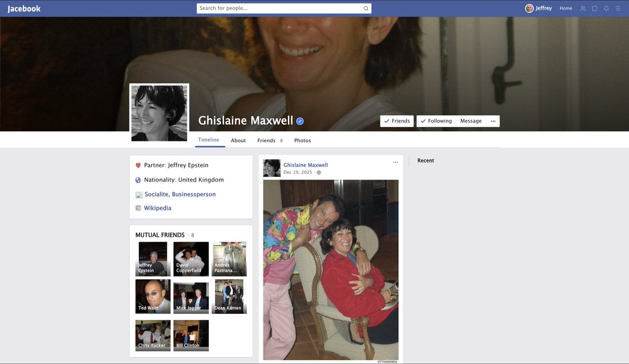Screen dimensions: 629x364
Task: Click the globe icon next to Nationality
Action: pos(138,180)
